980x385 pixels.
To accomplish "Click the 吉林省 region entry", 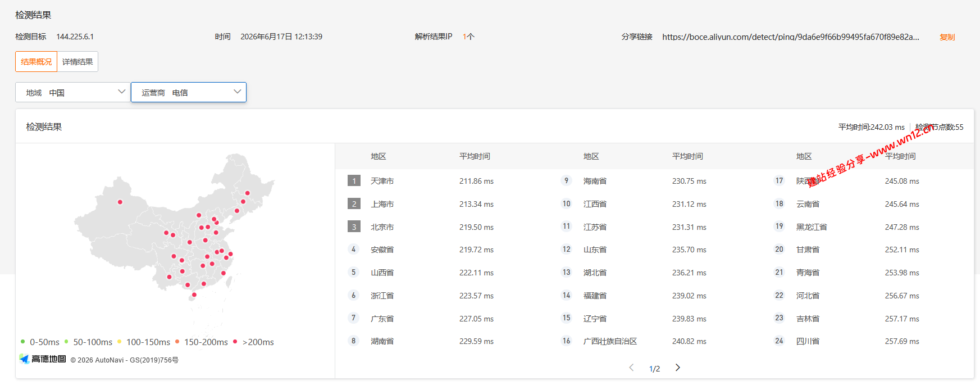I will click(808, 319).
